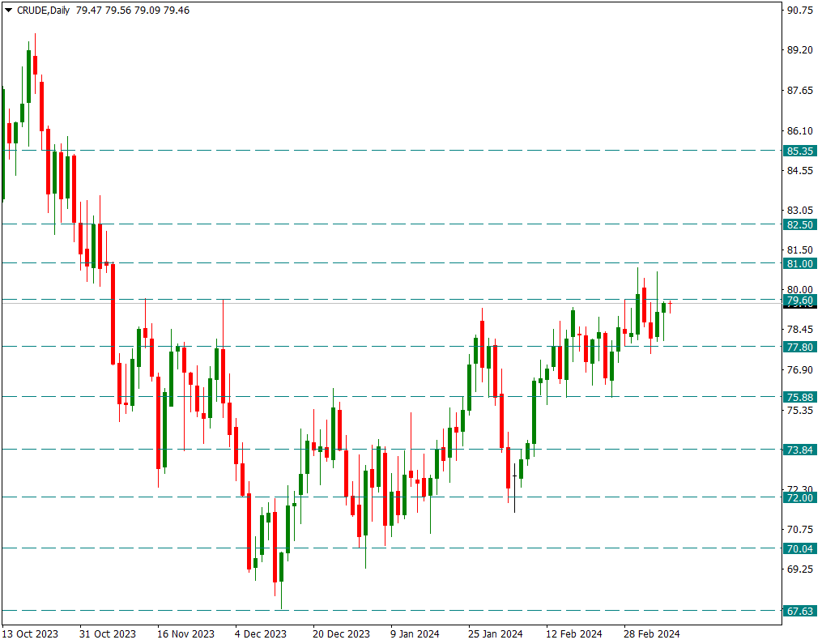Click the 84.55 price scale value
This screenshot has height=644, width=822.
(x=800, y=170)
